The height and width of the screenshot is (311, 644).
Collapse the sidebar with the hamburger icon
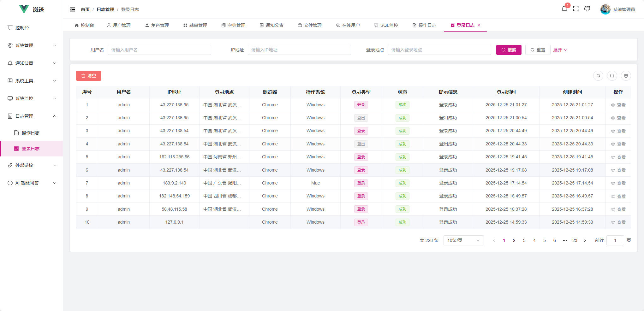73,9
